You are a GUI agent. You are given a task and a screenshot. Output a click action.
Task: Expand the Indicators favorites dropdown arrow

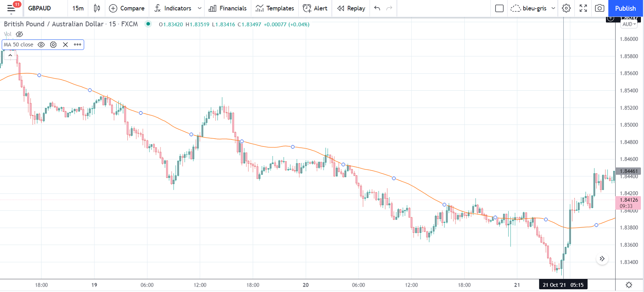pyautogui.click(x=200, y=8)
